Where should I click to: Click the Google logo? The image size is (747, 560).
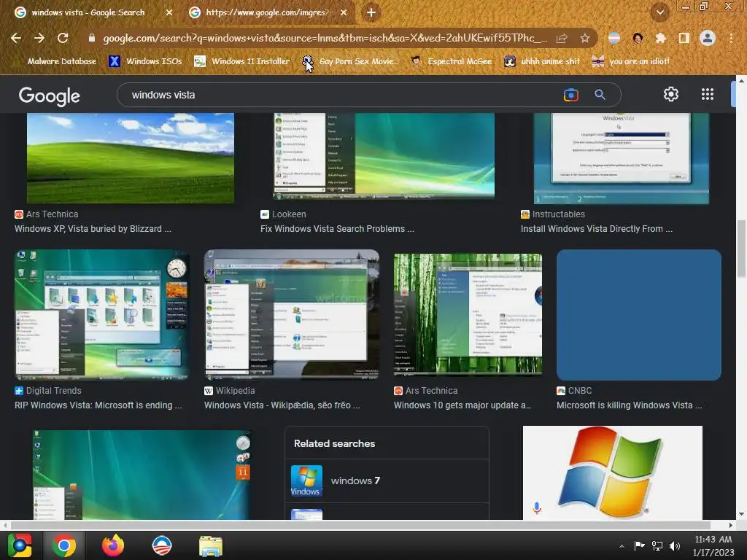(49, 96)
